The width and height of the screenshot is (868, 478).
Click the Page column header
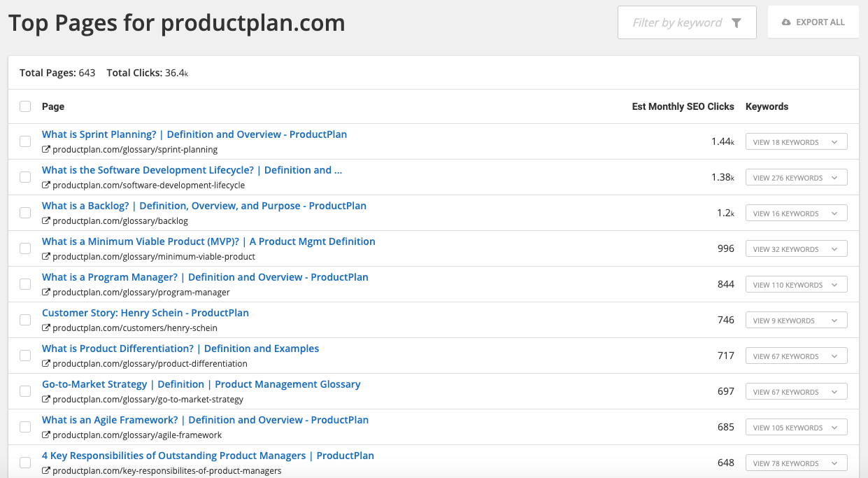click(53, 106)
